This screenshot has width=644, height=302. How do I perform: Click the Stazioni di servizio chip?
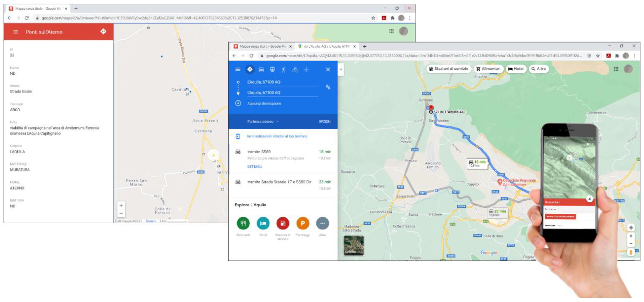coord(448,69)
